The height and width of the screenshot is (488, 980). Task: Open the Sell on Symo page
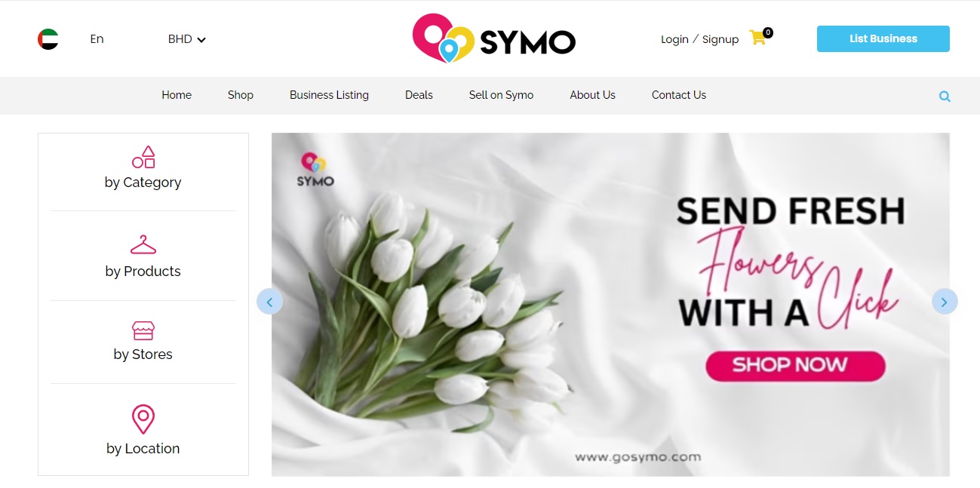(501, 95)
